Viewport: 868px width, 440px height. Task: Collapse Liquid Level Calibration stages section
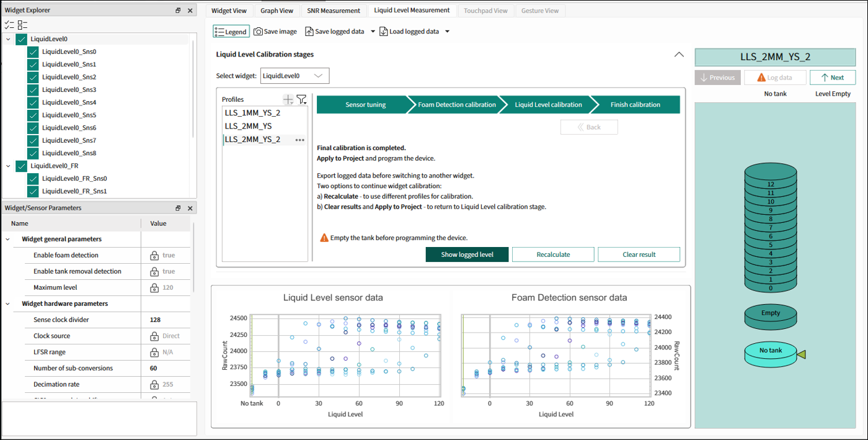(x=679, y=55)
